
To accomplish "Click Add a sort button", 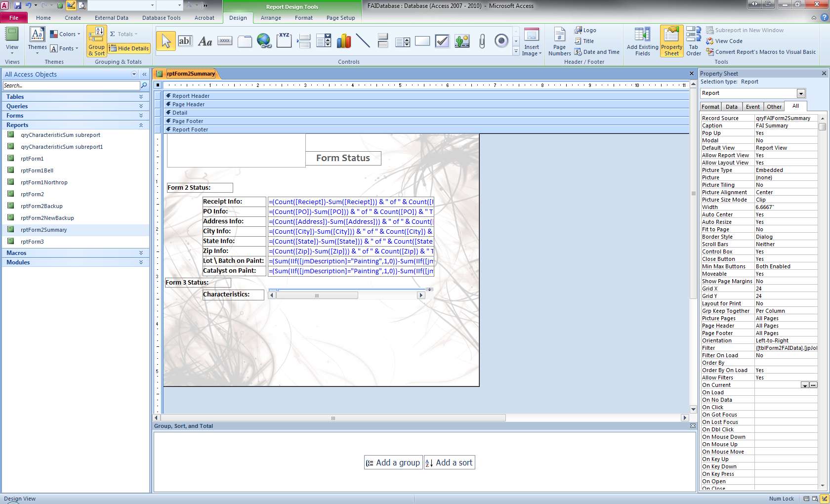I will (x=449, y=462).
